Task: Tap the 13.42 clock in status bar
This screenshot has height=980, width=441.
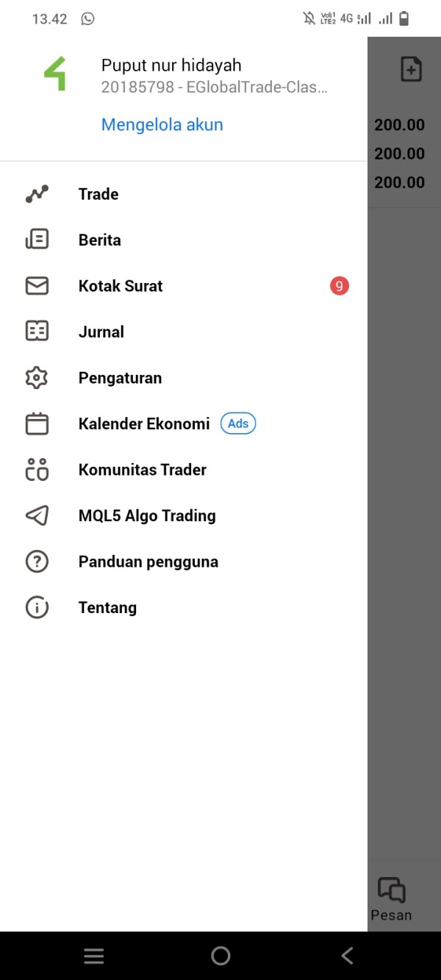Action: [x=50, y=19]
